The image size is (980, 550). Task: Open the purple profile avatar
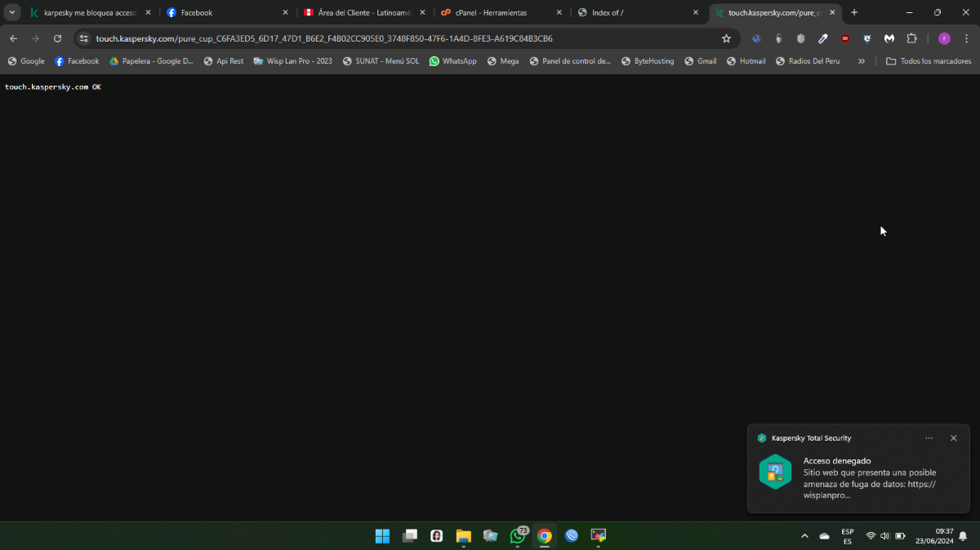[944, 38]
